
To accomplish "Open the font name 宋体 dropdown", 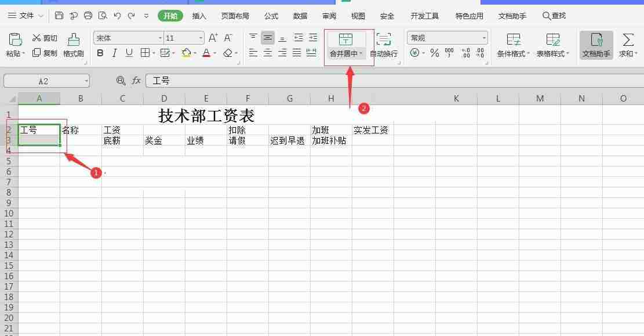I will [x=160, y=38].
